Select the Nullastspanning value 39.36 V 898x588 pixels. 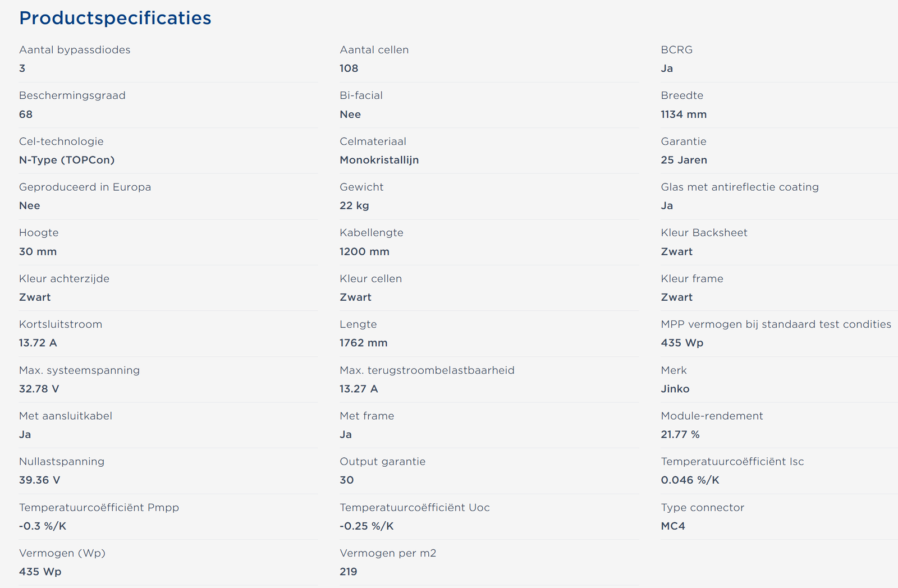tap(39, 480)
